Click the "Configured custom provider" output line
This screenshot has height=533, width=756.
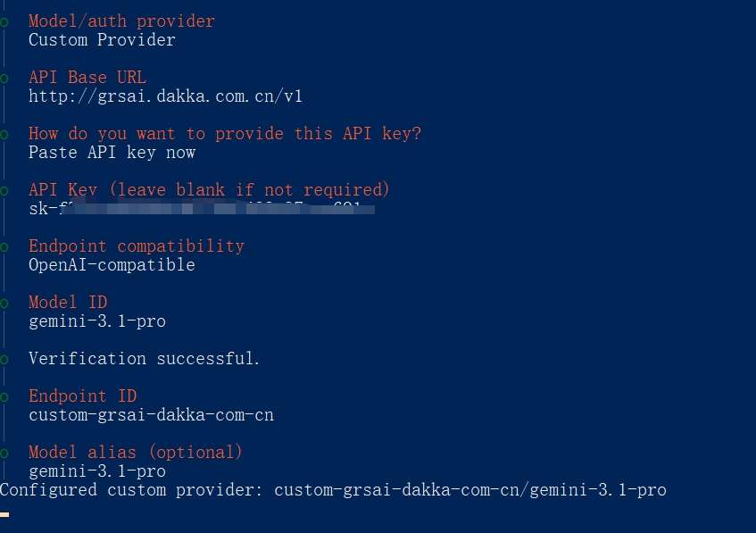click(x=333, y=490)
